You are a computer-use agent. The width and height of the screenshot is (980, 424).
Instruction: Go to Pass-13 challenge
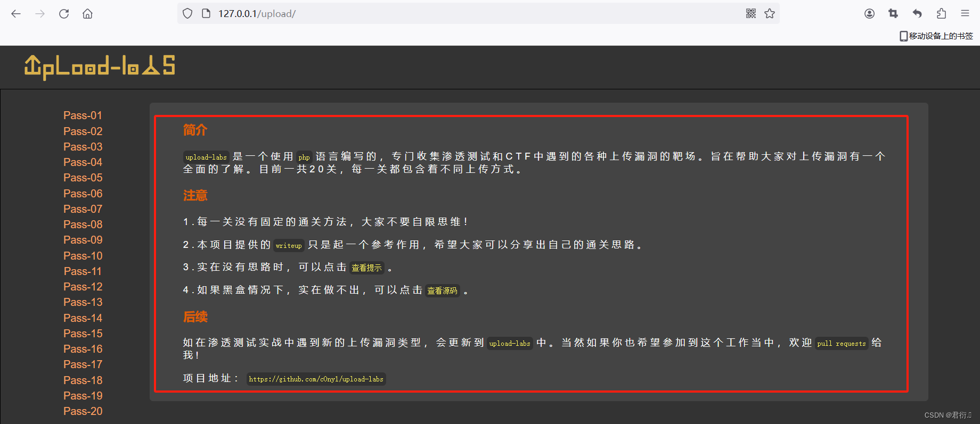[83, 302]
